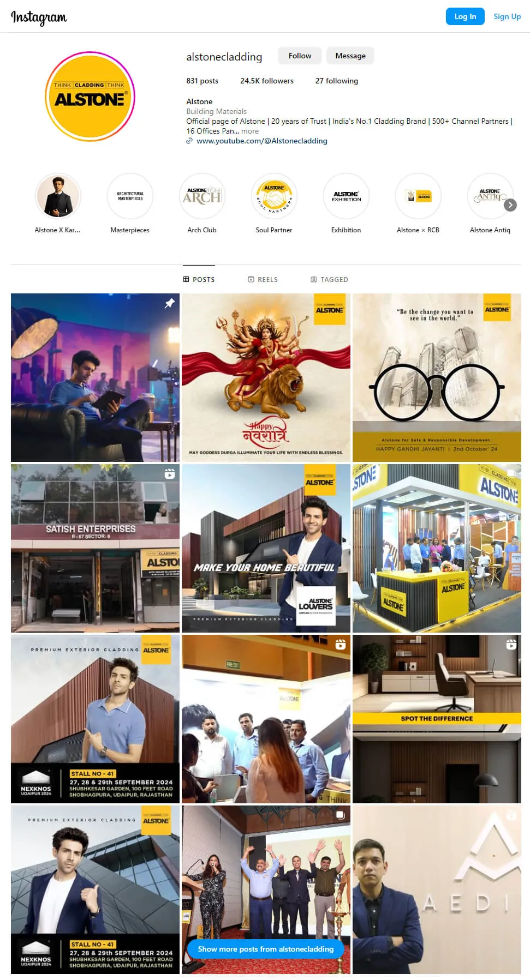530x980 pixels.
Task: Select the Posts tab
Action: (199, 279)
